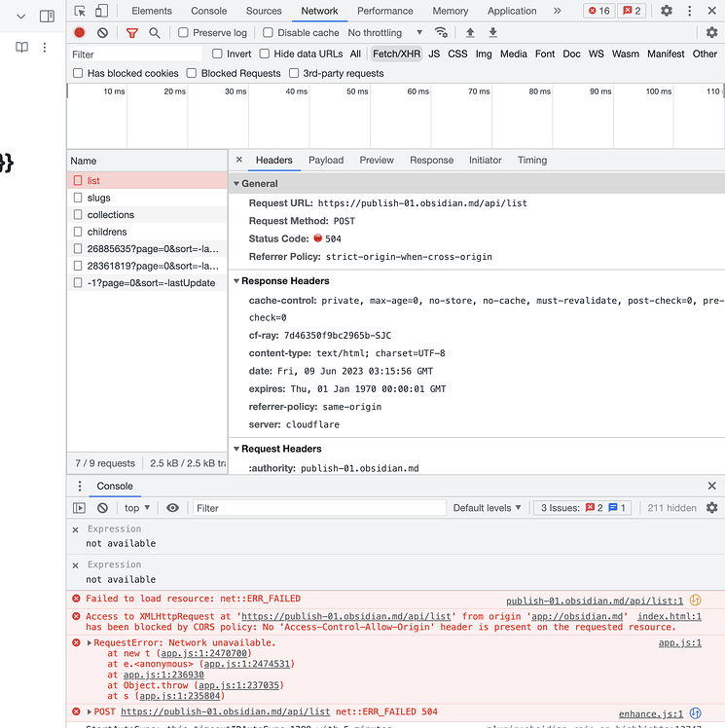Image resolution: width=725 pixels, height=728 pixels.
Task: Click the network filter funnel icon
Action: tap(132, 32)
